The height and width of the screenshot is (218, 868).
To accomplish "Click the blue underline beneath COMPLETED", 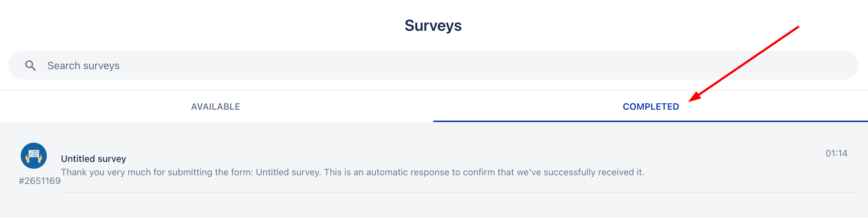I will coord(650,121).
